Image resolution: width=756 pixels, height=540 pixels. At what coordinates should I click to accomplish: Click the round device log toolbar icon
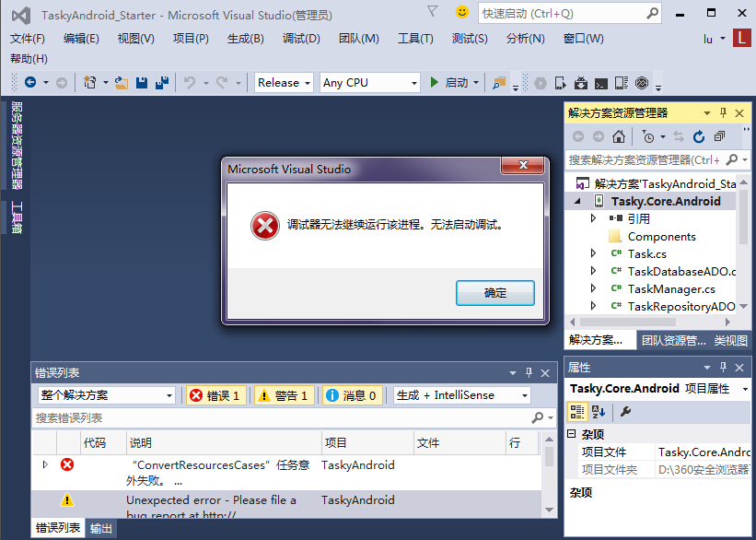tap(642, 83)
